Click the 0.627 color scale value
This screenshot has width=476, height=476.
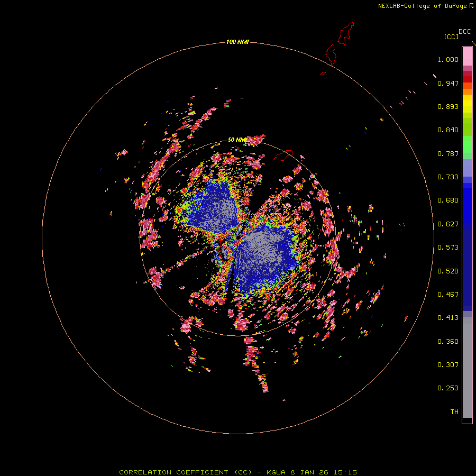click(448, 224)
